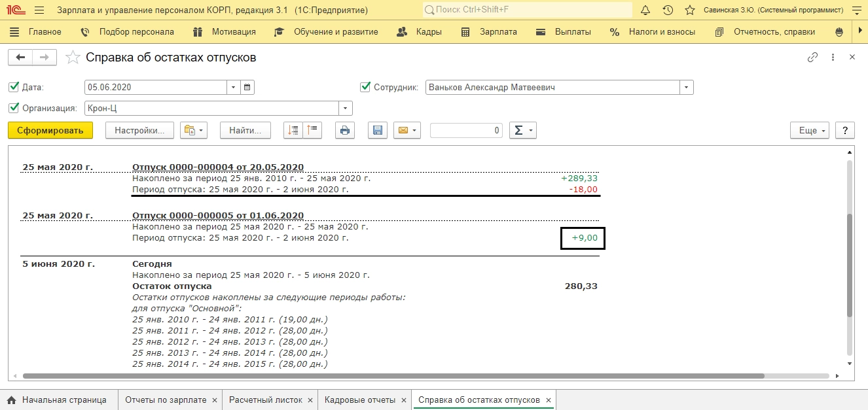The height and width of the screenshot is (410, 868).
Task: Open notifications bell
Action: (x=645, y=10)
